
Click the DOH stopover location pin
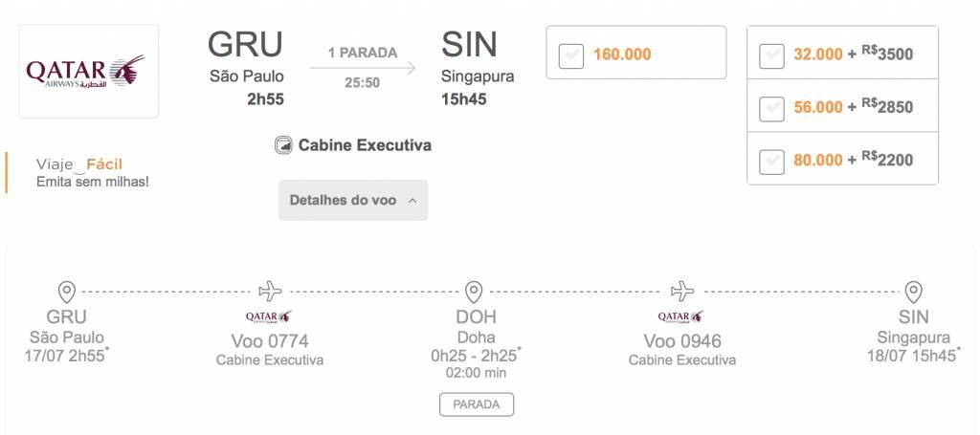tap(474, 293)
